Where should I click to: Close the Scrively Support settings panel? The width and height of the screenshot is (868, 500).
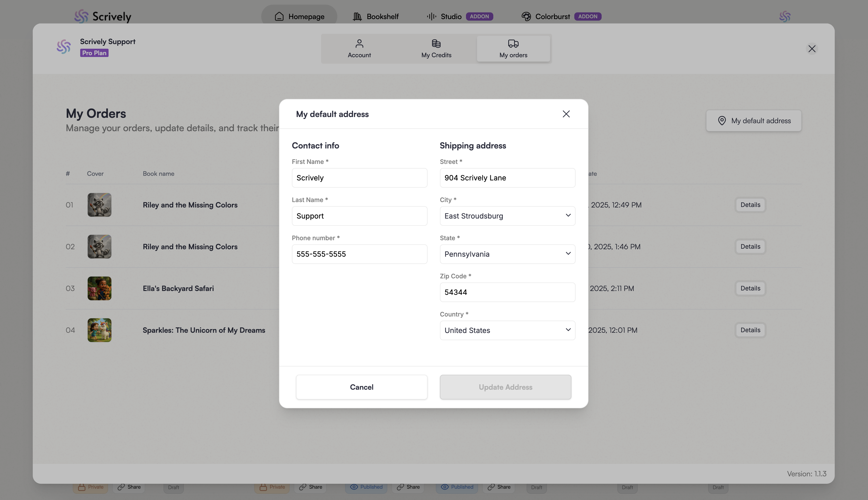[812, 49]
